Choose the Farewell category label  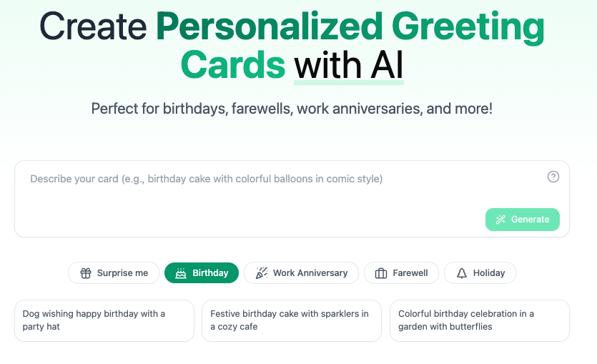[x=410, y=272]
